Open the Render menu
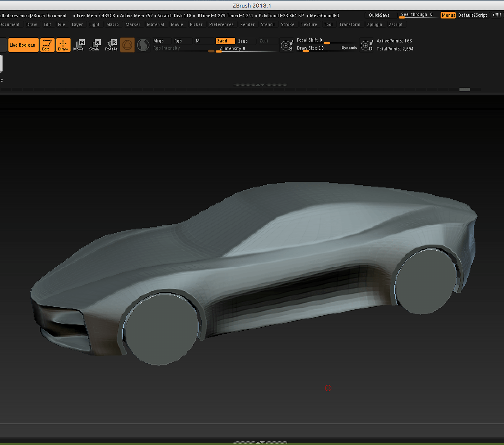The image size is (504, 445). [x=247, y=24]
